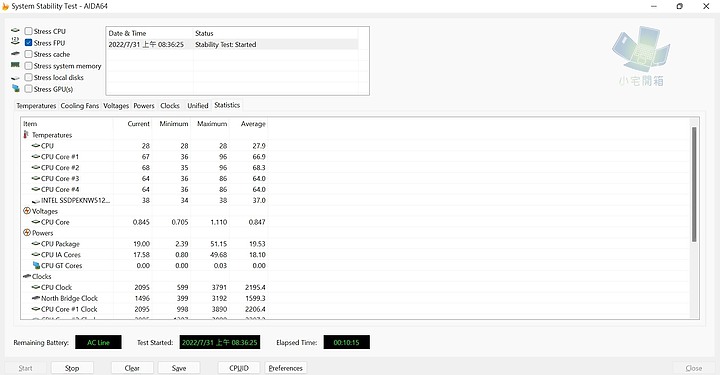Click the Elapsed Time value 00:10:15
Viewport: 720px width, 375px height.
[347, 342]
